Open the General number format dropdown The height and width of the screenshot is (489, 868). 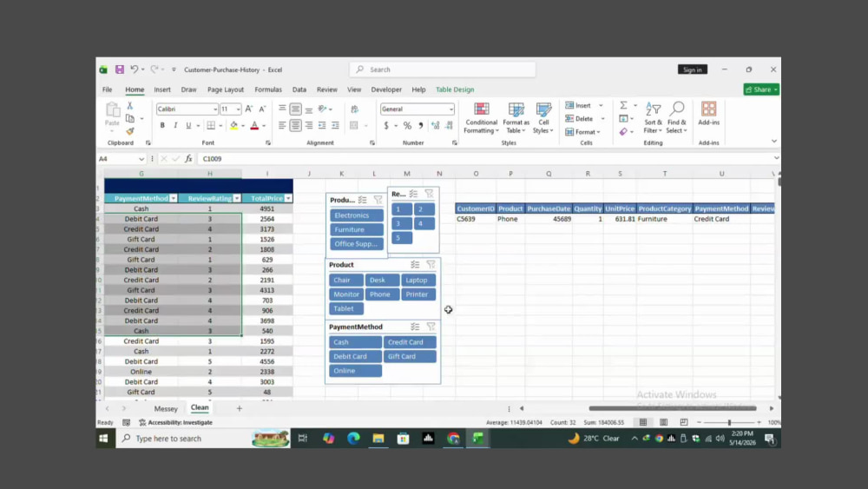(x=450, y=109)
